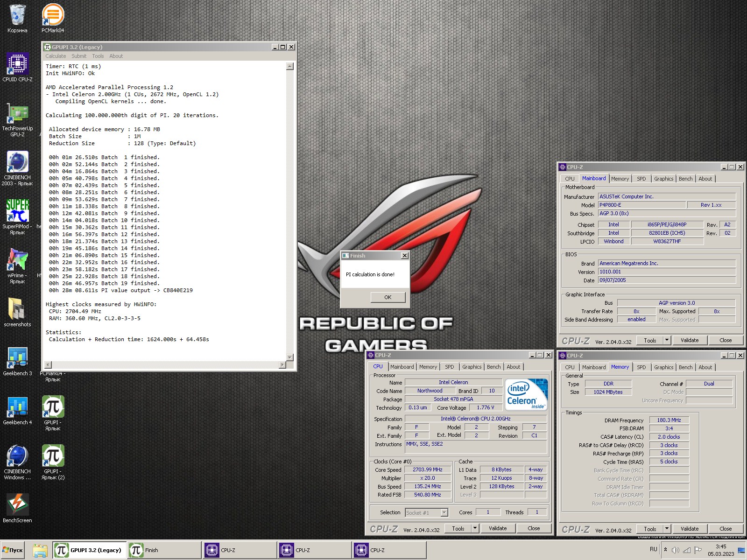The height and width of the screenshot is (560, 747).
Task: Open CINEBENCH 2003 shortcut icon
Action: [x=17, y=168]
